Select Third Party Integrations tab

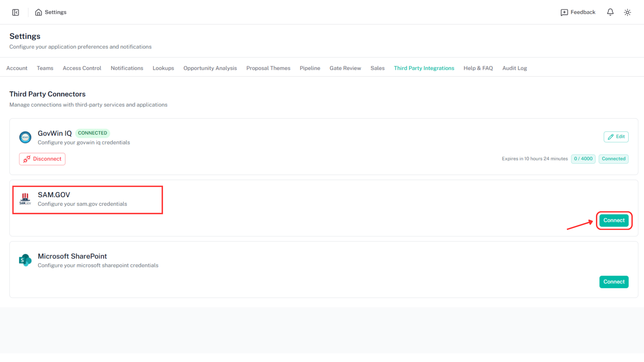(x=424, y=68)
